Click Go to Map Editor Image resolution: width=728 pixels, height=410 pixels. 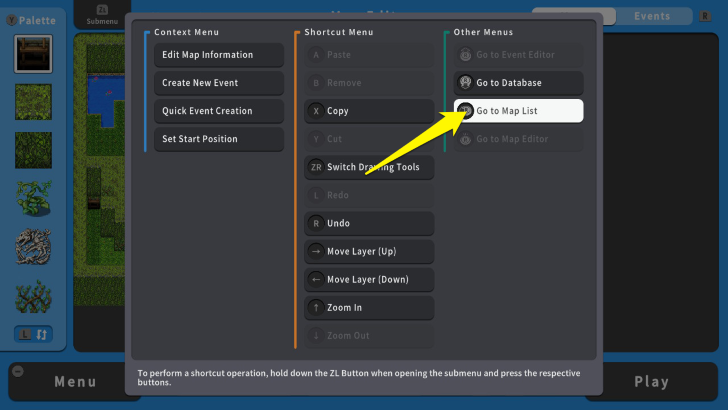coord(519,139)
